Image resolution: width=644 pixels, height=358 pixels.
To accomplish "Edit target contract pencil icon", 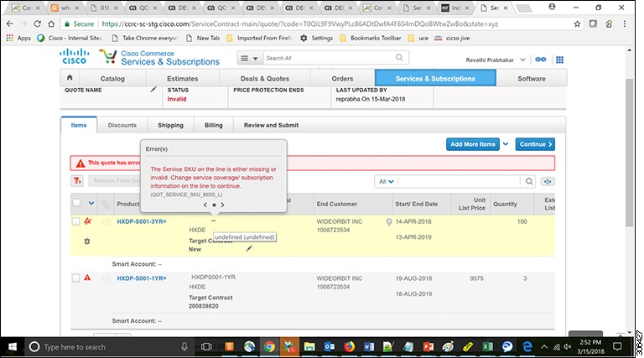I will [249, 248].
